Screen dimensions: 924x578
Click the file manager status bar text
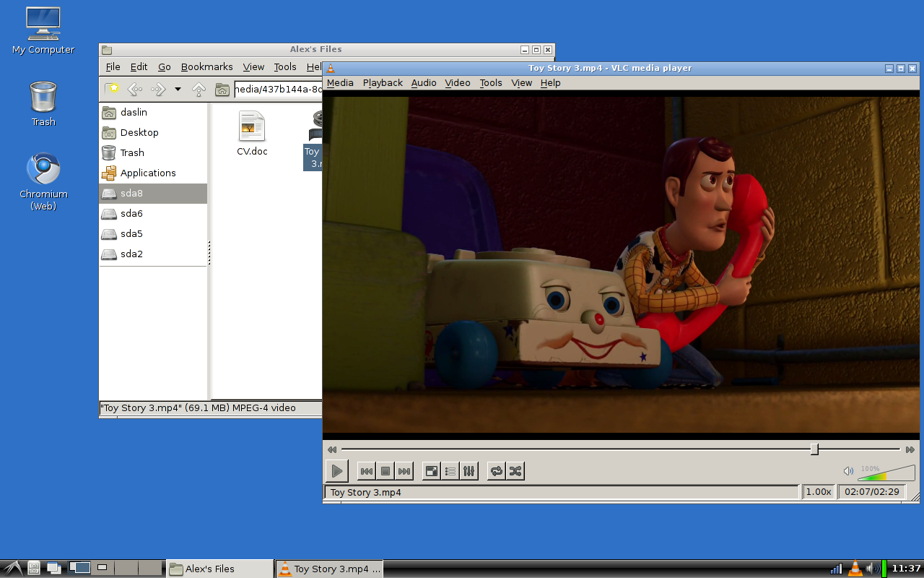click(x=198, y=408)
